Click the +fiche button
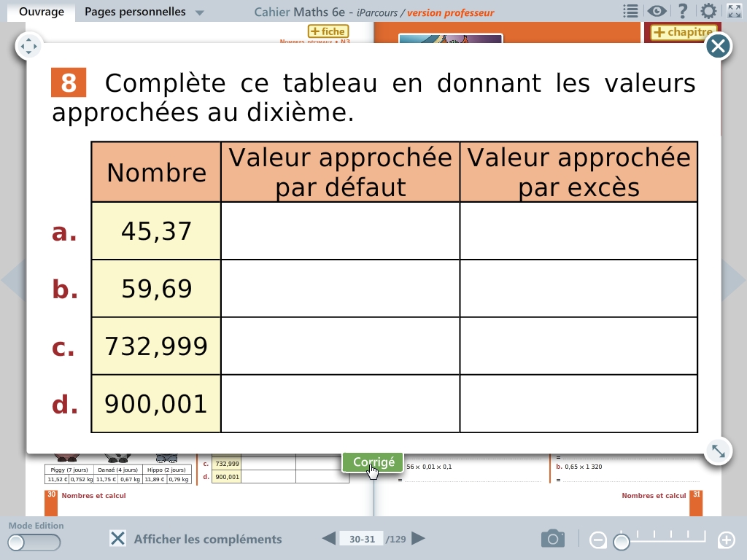This screenshot has width=747, height=560. tap(329, 31)
